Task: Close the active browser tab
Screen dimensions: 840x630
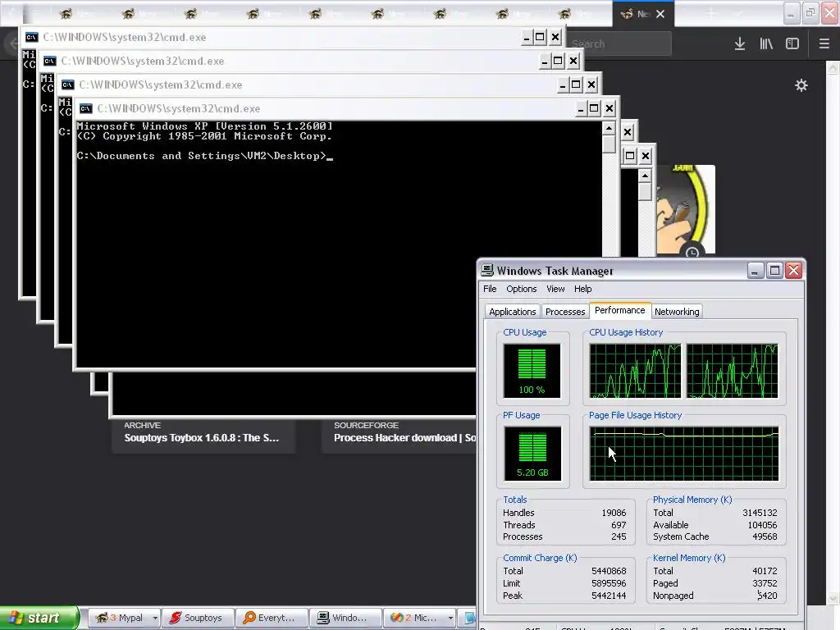Action: point(660,14)
